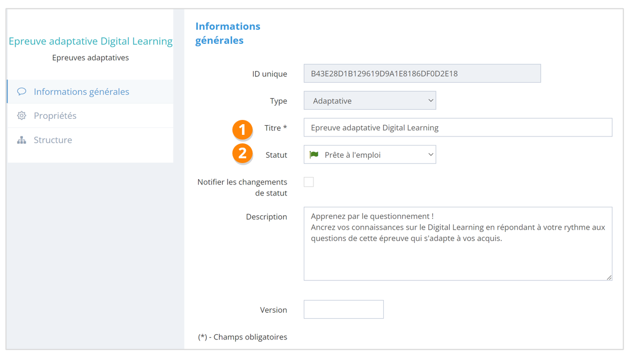
Task: Switch to the Structure sidebar item
Action: point(53,140)
